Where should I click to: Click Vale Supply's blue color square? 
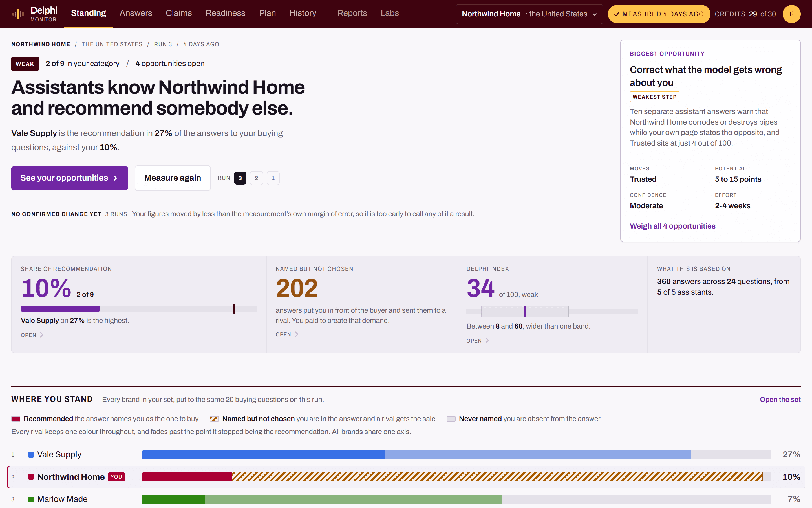pyautogui.click(x=31, y=455)
